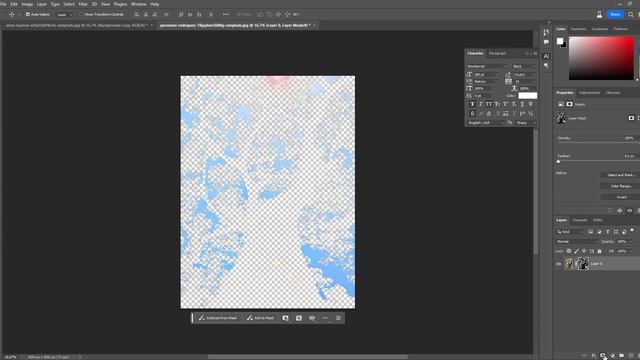
Task: Open the Window menu
Action: (138, 4)
